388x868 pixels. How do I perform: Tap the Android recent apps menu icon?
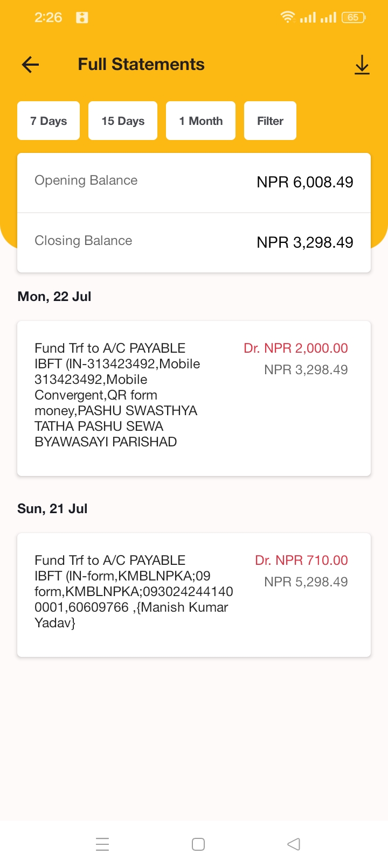pos(102,844)
